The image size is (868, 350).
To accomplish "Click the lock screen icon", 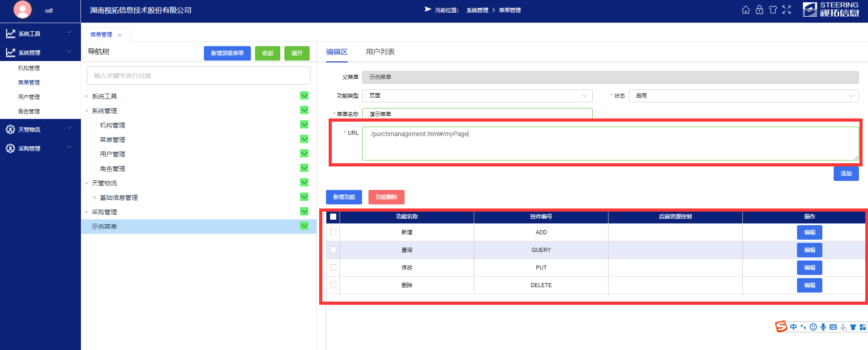I will tap(759, 10).
